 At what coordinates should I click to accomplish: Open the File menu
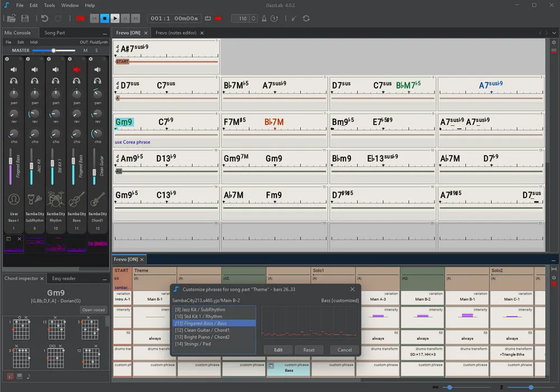point(20,6)
